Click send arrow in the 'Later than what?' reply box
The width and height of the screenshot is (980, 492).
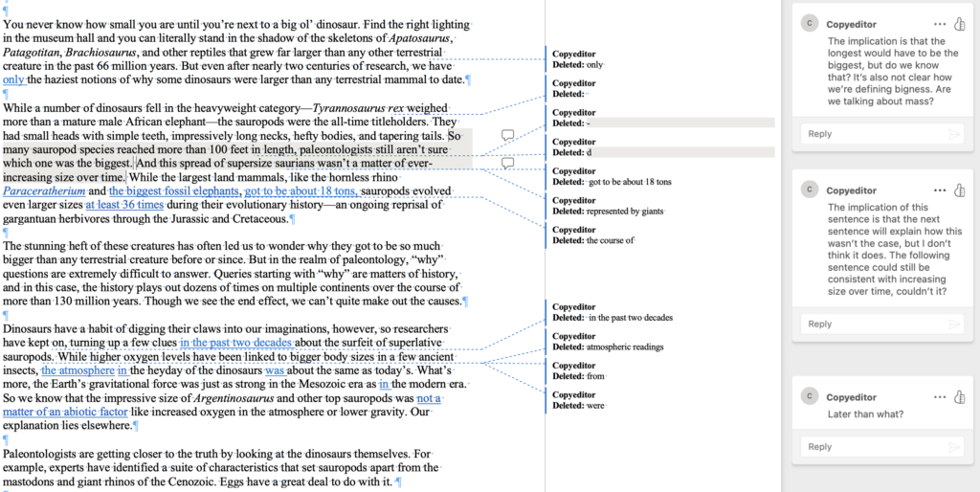coord(953,447)
